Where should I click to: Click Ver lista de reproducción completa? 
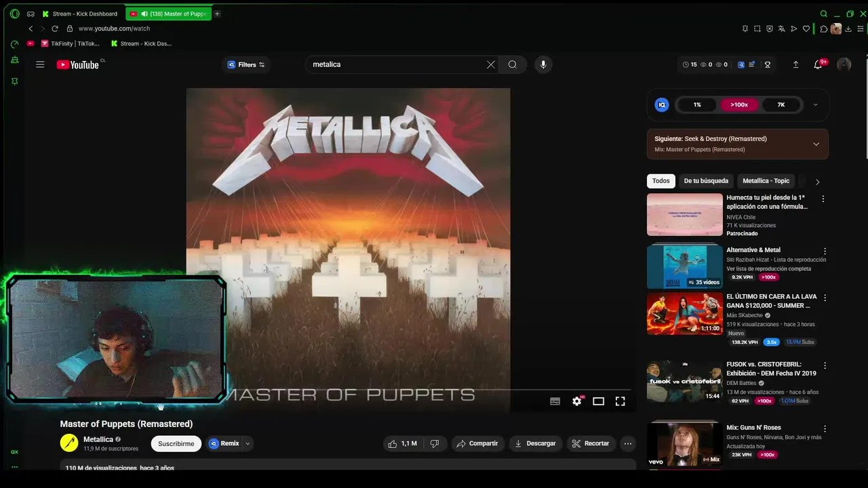(x=769, y=268)
